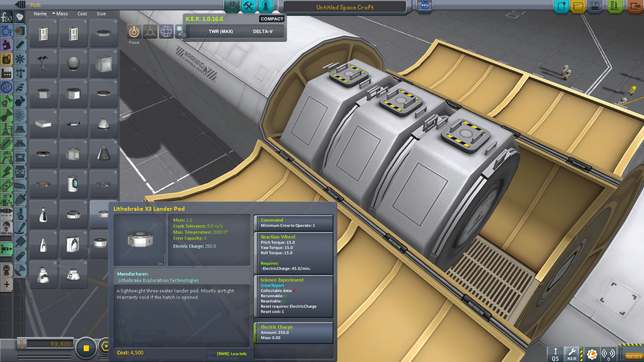Click the Crew Report text
This screenshot has height=362, width=644.
coord(272,285)
